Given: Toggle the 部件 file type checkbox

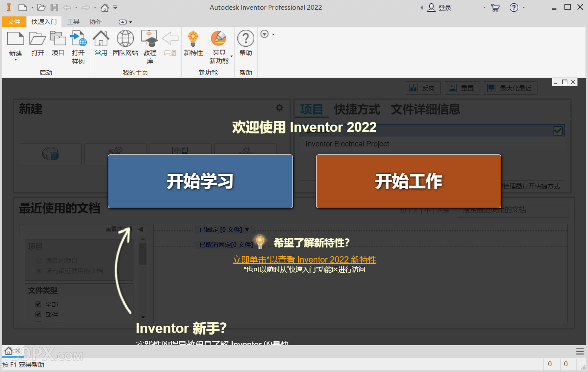Looking at the screenshot, I should pos(38,314).
